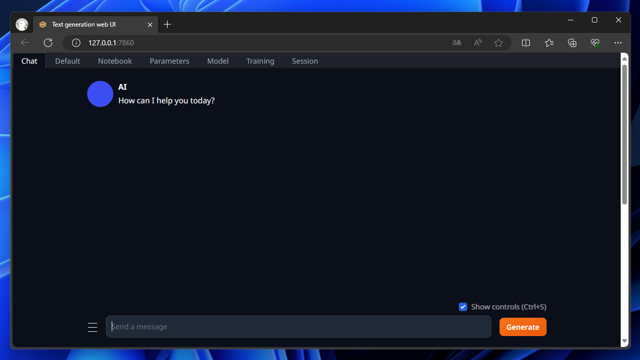Viewport: 640px width, 360px height.
Task: Minimize the browser window
Action: click(x=570, y=20)
